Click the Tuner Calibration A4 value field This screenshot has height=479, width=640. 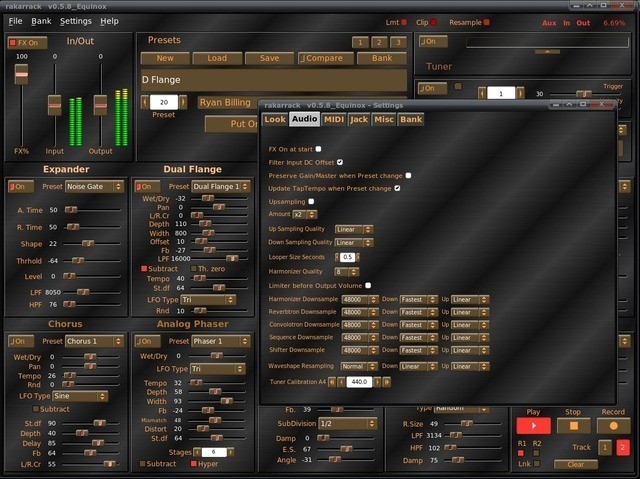point(359,382)
